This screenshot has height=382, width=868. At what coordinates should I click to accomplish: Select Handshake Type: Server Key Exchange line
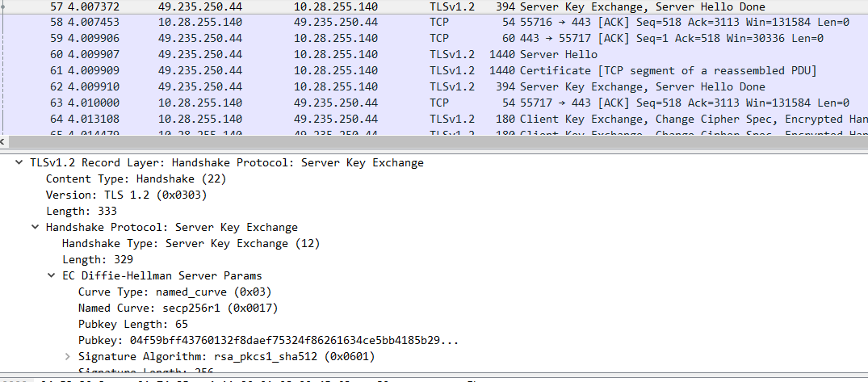tap(191, 243)
